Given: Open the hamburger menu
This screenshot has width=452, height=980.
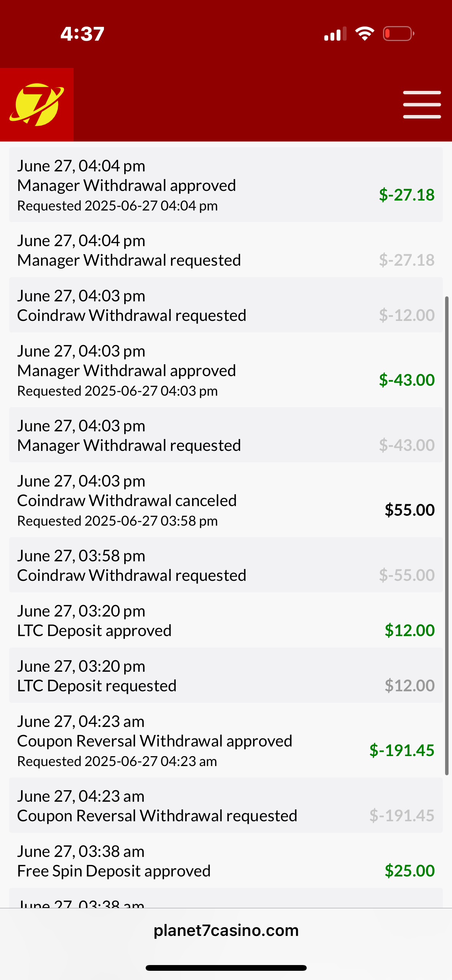Looking at the screenshot, I should [x=422, y=105].
